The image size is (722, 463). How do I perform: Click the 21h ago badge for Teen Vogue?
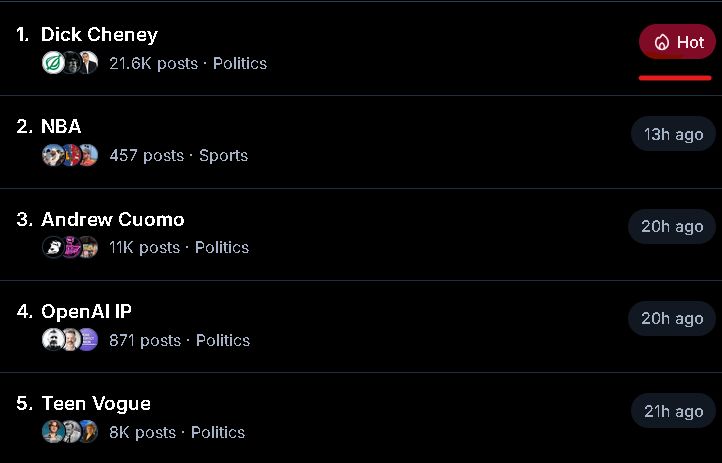[x=673, y=411]
